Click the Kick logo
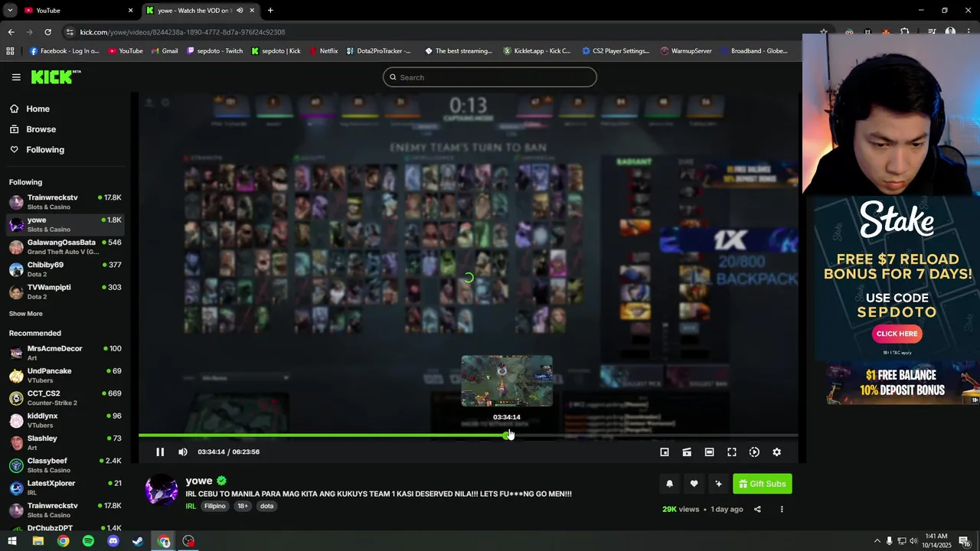980x551 pixels. [56, 77]
